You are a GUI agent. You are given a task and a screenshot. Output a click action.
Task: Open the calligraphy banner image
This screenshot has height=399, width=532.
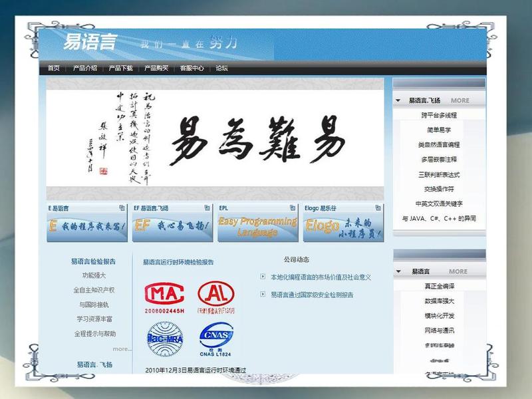pyautogui.click(x=215, y=138)
